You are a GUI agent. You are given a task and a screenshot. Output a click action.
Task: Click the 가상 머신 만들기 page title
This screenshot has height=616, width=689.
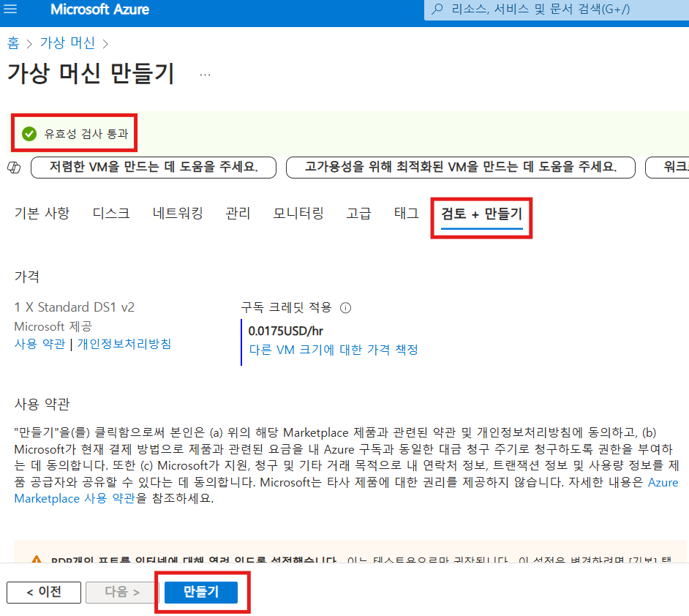91,73
